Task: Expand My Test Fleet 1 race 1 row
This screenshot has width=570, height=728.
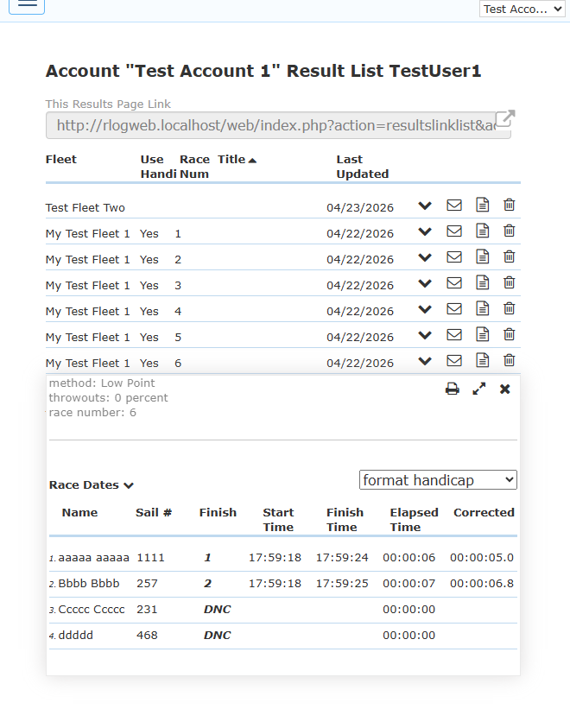Action: [425, 231]
